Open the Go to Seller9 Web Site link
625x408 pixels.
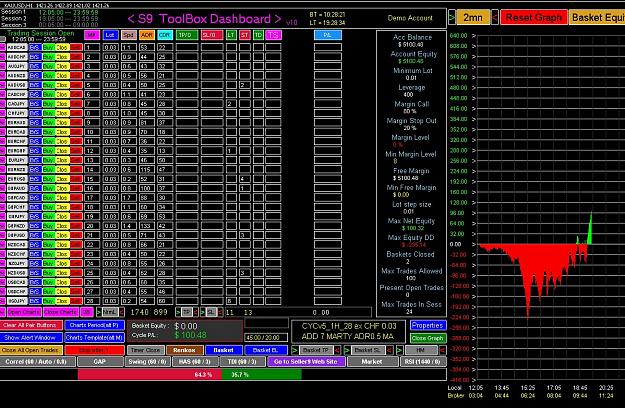306,362
